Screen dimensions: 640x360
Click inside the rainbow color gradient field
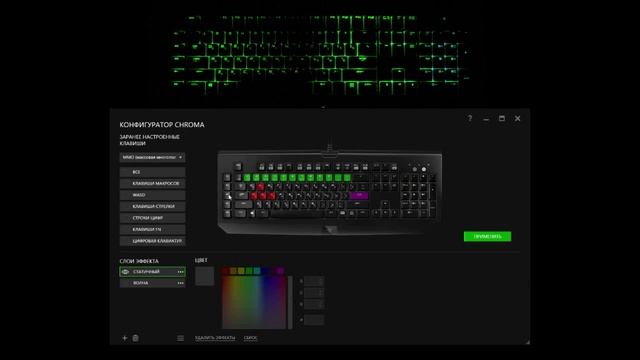click(x=254, y=302)
